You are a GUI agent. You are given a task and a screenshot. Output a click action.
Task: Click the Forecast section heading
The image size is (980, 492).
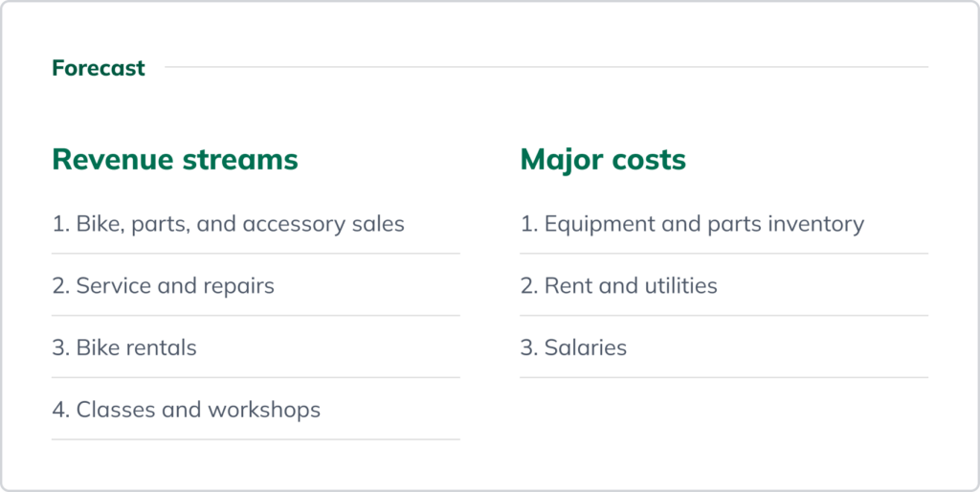pos(99,68)
